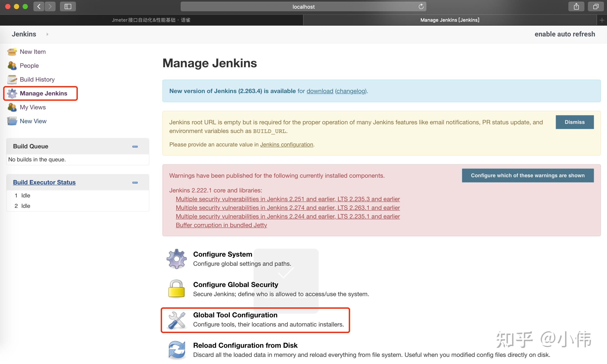Switch to the Jmeter 语雀 browser tab
The width and height of the screenshot is (607, 364).
point(151,20)
